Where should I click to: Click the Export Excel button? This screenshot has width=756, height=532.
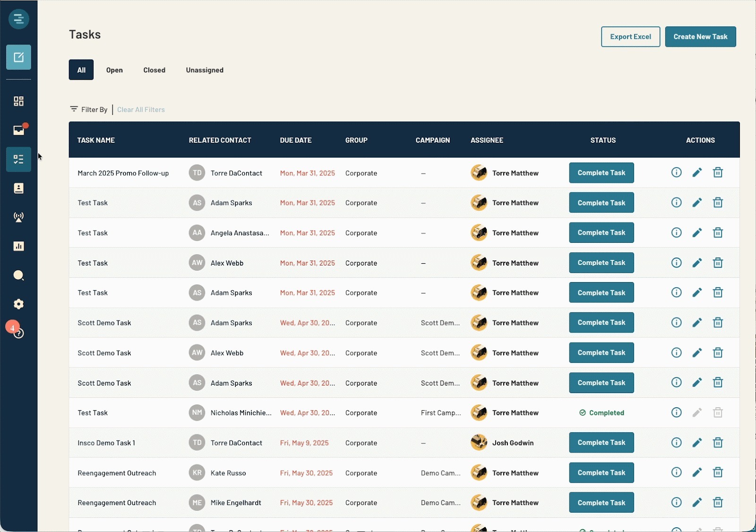630,37
